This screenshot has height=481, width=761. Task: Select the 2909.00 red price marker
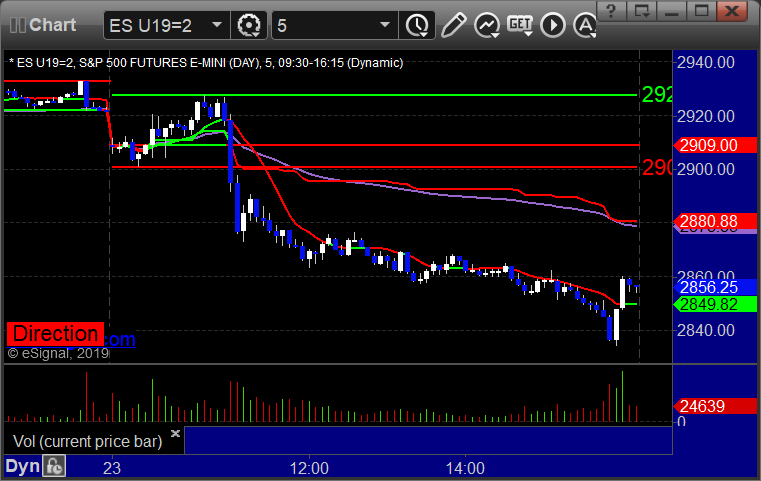[715, 145]
